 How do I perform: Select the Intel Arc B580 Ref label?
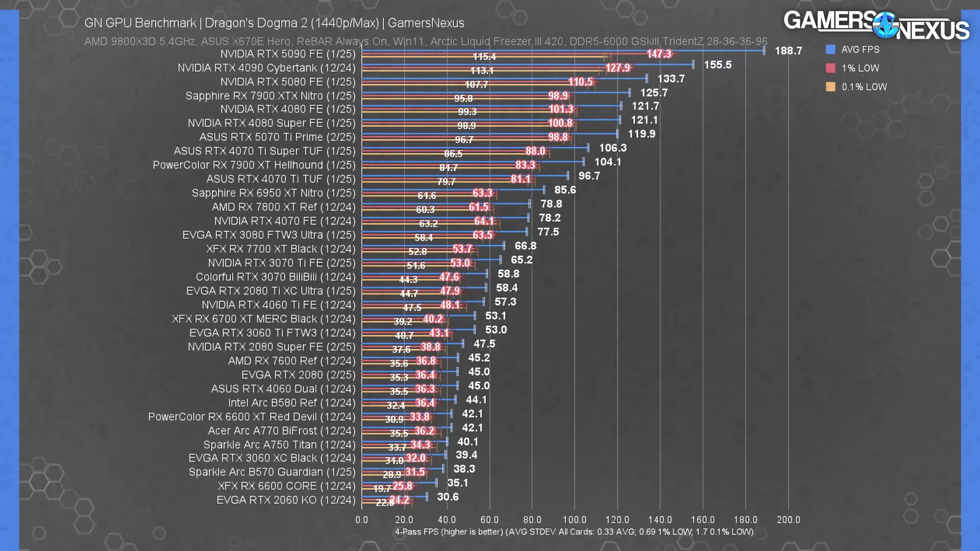point(292,403)
